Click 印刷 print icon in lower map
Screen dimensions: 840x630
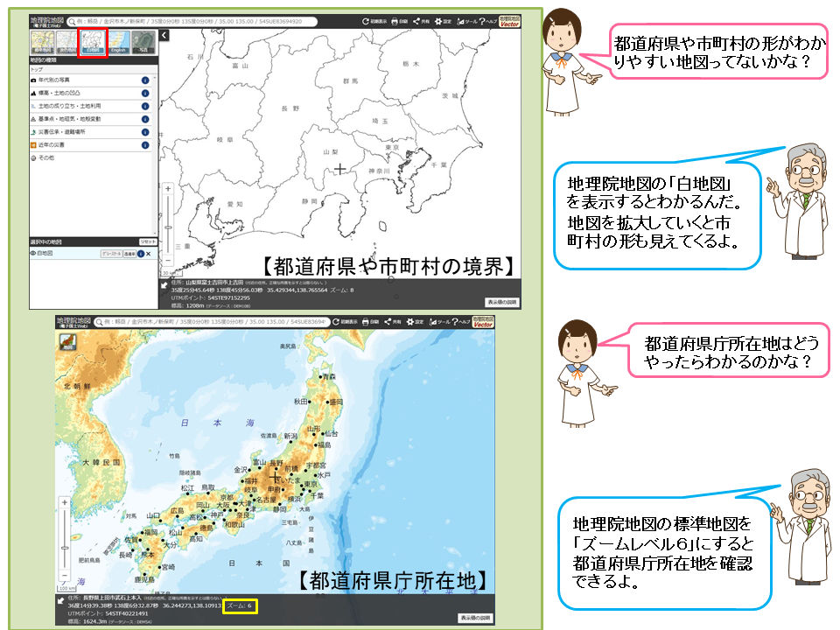(x=371, y=322)
